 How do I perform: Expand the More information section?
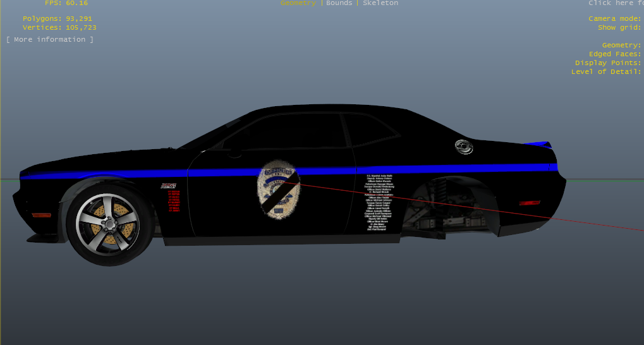click(x=50, y=40)
